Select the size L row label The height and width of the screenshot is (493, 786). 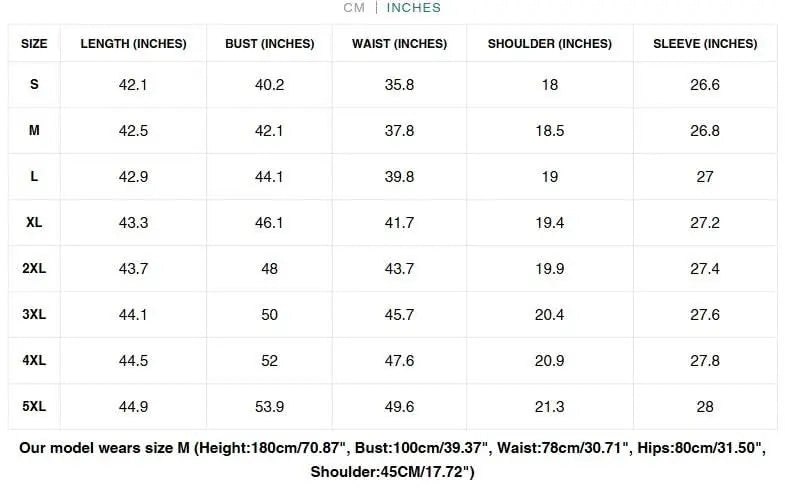point(34,177)
